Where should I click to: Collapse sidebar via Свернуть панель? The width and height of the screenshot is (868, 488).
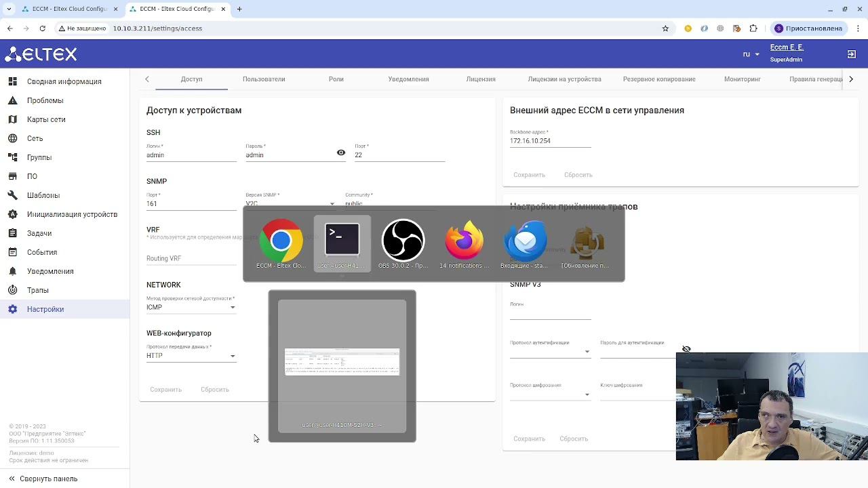click(43, 479)
